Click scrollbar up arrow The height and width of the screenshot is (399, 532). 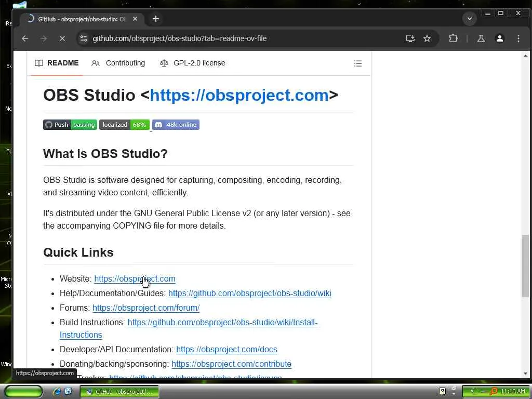(x=525, y=56)
